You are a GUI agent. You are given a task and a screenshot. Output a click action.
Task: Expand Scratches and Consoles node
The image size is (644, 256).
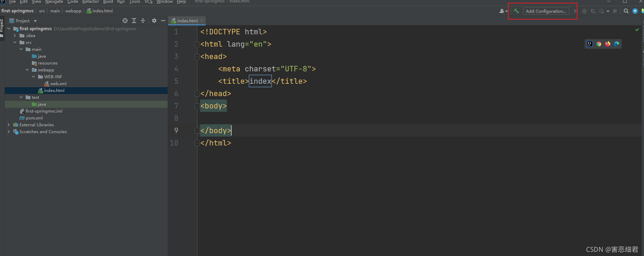[9, 132]
